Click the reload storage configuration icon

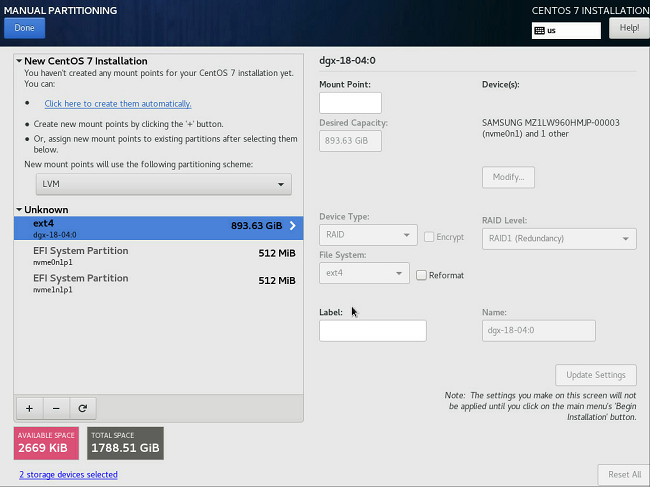(x=82, y=408)
